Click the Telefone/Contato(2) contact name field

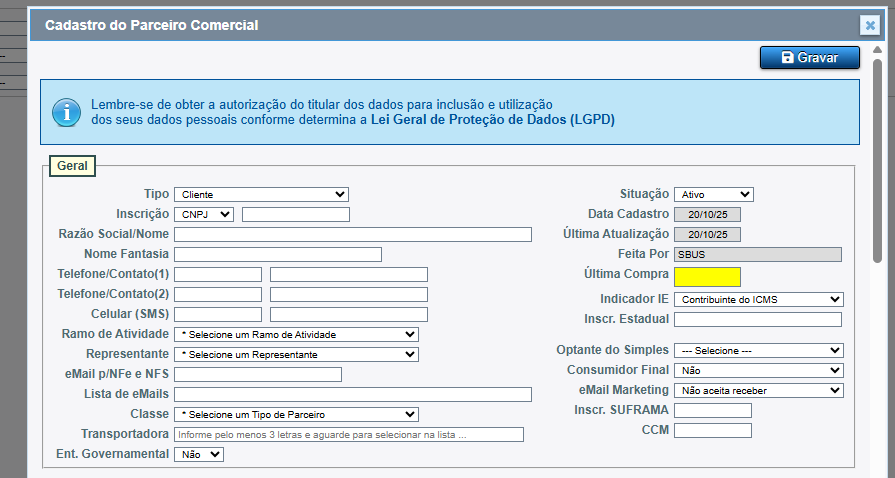click(349, 294)
